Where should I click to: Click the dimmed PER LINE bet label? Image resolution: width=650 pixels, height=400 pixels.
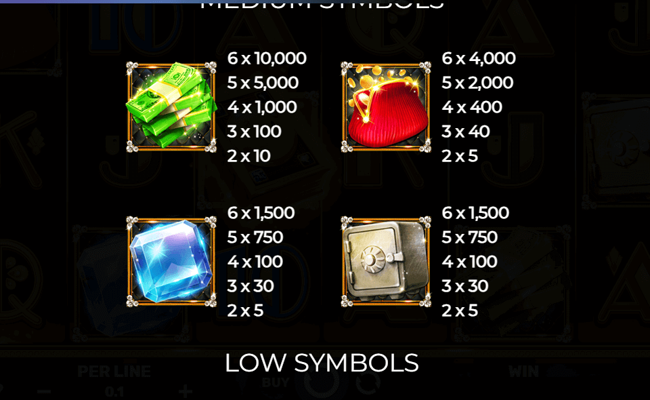pyautogui.click(x=114, y=371)
